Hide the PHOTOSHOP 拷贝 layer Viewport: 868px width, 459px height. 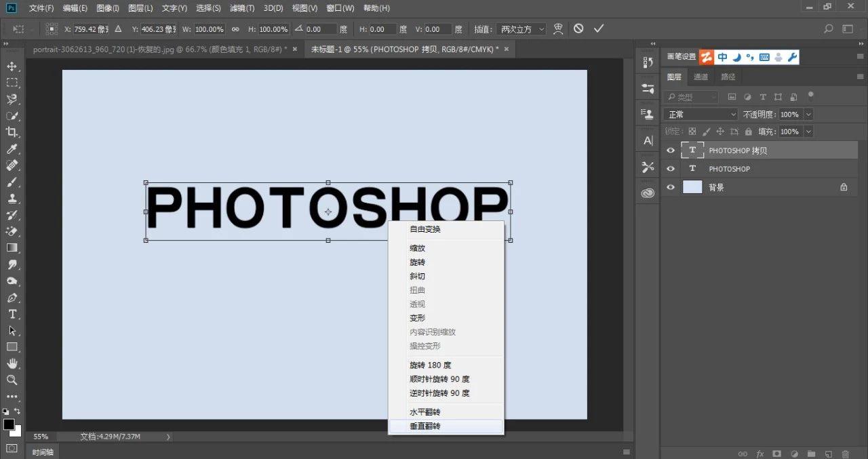pyautogui.click(x=671, y=151)
